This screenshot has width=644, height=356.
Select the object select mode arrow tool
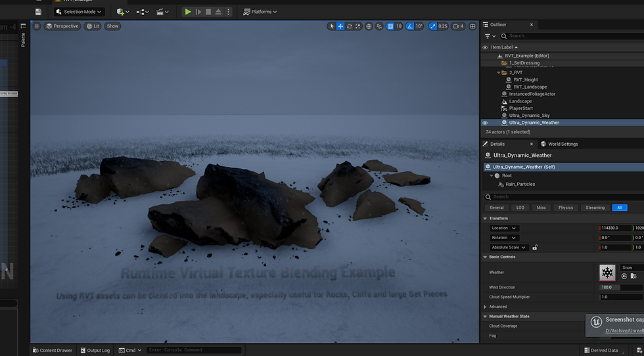click(332, 26)
